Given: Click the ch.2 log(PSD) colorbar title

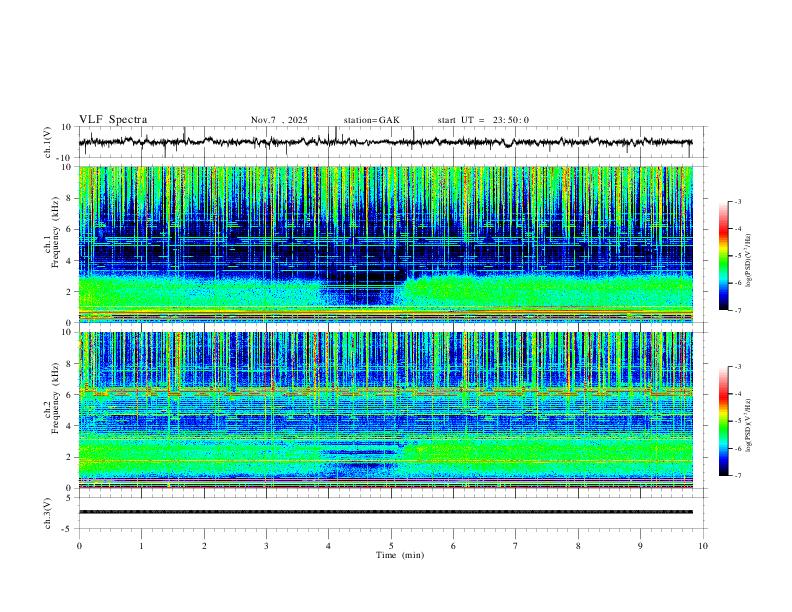Looking at the screenshot, I should coord(749,425).
